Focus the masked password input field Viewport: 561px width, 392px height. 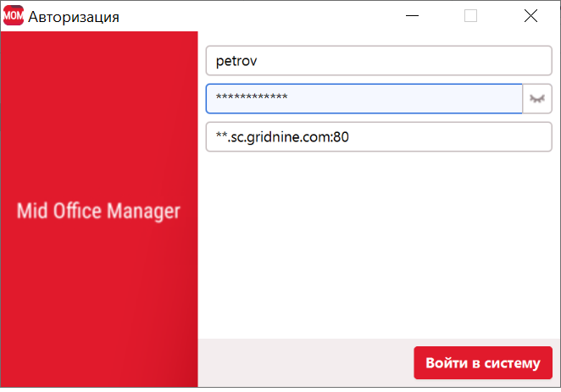pyautogui.click(x=364, y=99)
